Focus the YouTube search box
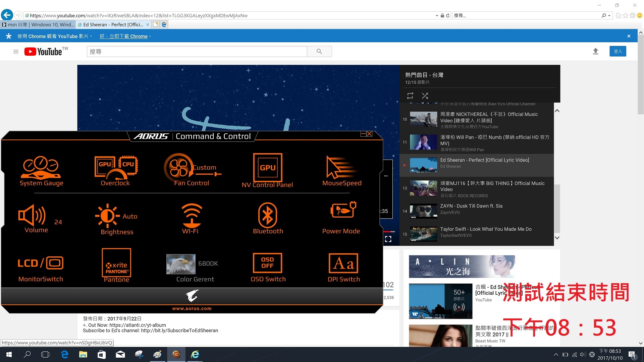This screenshot has height=362, width=644. 197,51
